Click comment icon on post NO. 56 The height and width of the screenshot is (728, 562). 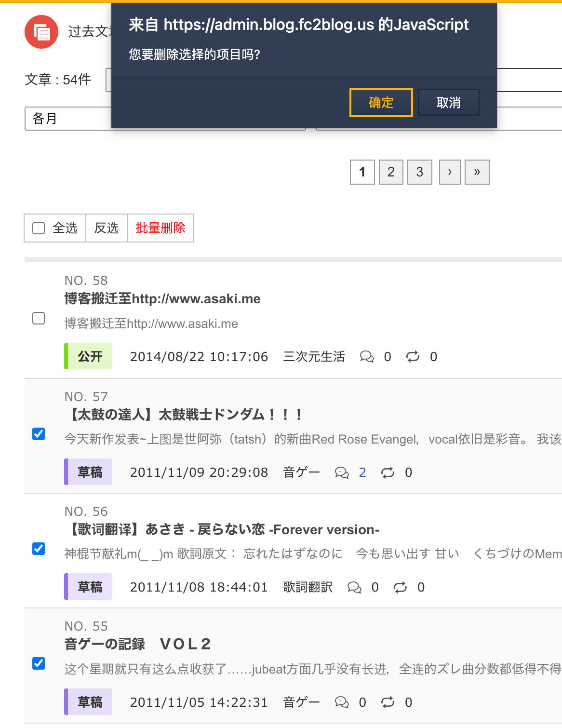tap(354, 587)
